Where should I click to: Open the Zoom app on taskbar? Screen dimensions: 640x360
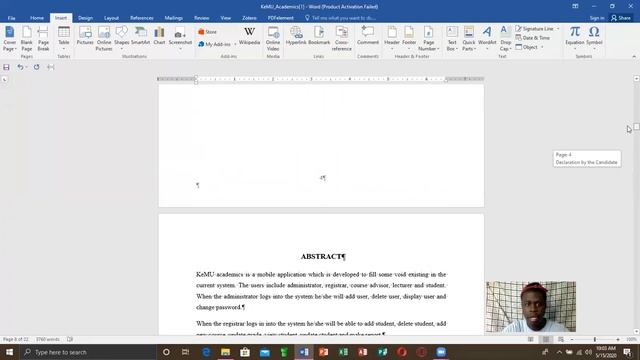[441, 352]
